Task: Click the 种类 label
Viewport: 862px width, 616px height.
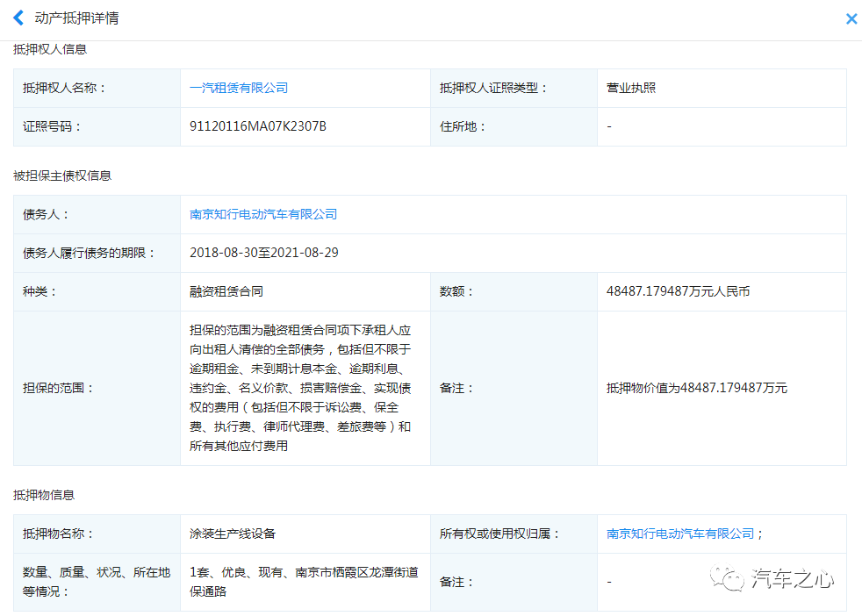Action: pos(40,291)
